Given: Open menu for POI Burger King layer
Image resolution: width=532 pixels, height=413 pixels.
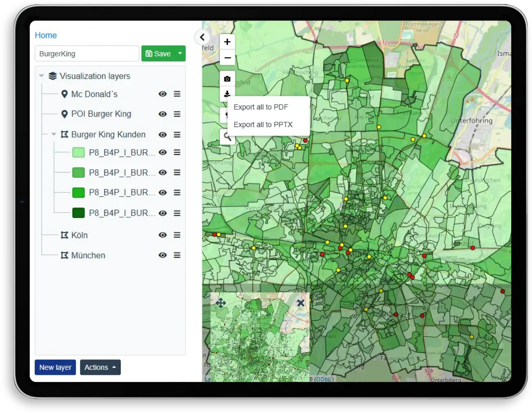Looking at the screenshot, I should (177, 114).
